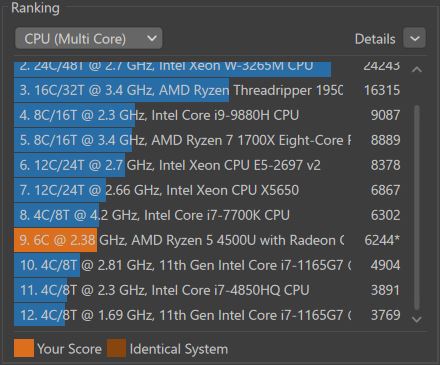
Task: Select the Intel Xeon W-3265M entry
Action: pos(207,68)
